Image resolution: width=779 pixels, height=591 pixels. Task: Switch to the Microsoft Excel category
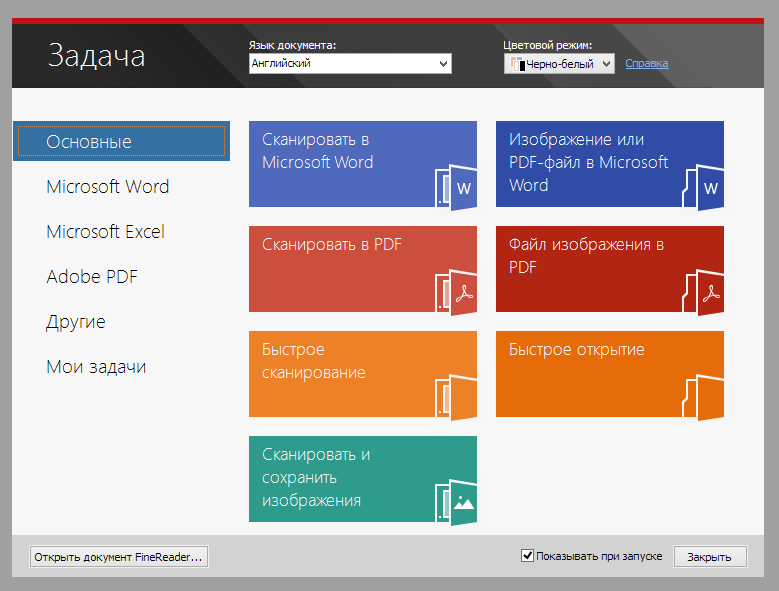click(105, 232)
